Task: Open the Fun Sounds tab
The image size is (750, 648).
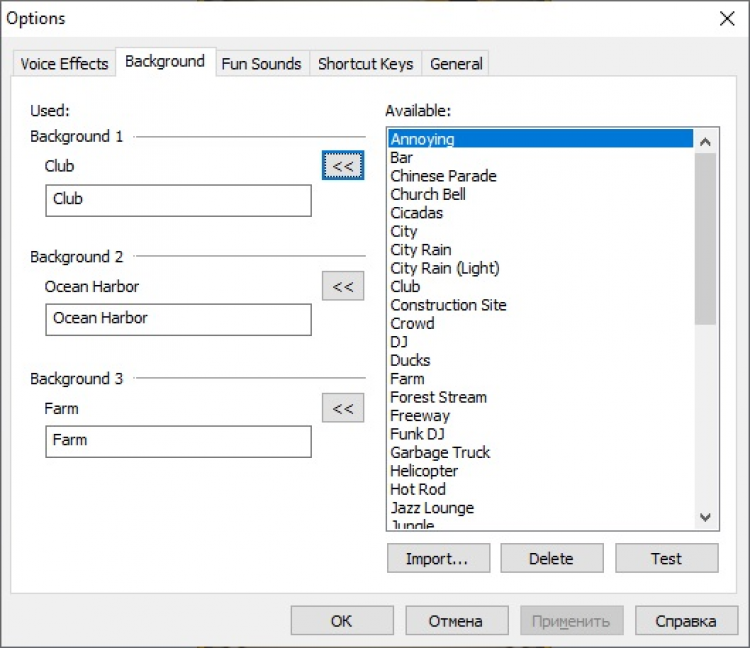Action: point(261,63)
